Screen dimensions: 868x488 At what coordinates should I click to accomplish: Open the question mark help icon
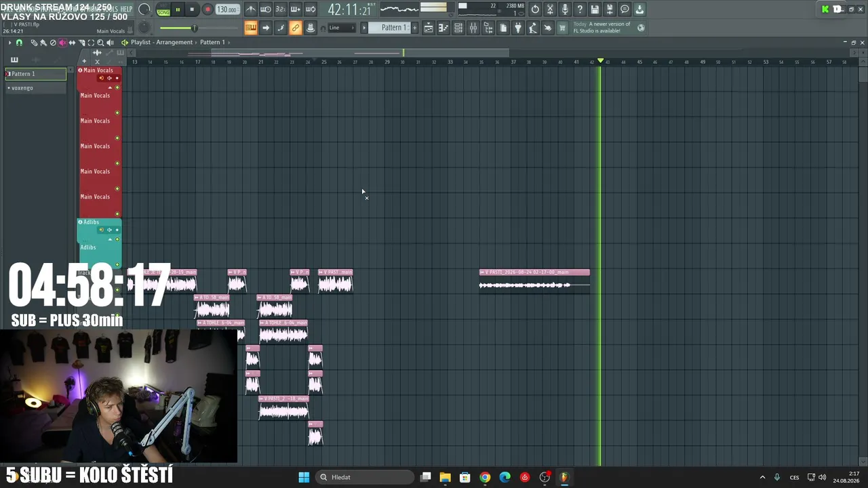point(580,9)
